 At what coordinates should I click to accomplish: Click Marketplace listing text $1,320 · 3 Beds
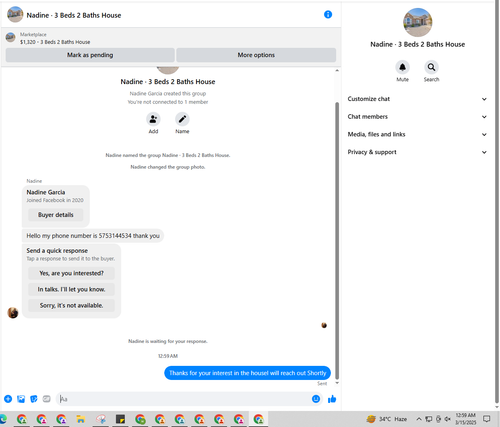(55, 42)
